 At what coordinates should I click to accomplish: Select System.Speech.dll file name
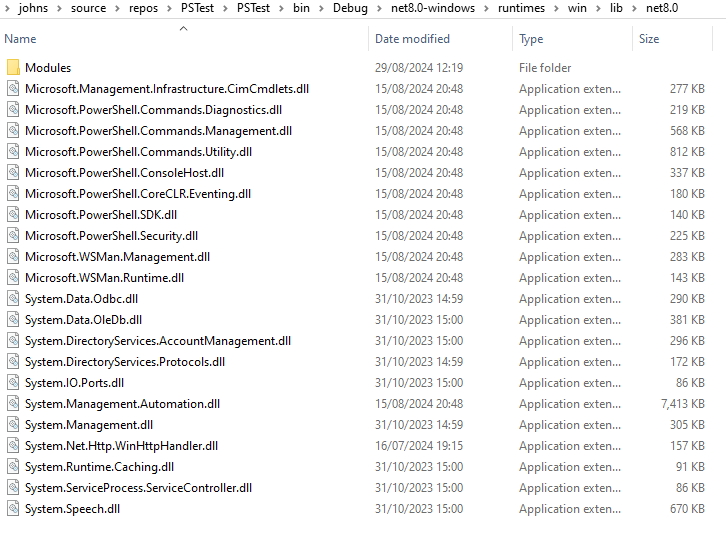coord(73,508)
